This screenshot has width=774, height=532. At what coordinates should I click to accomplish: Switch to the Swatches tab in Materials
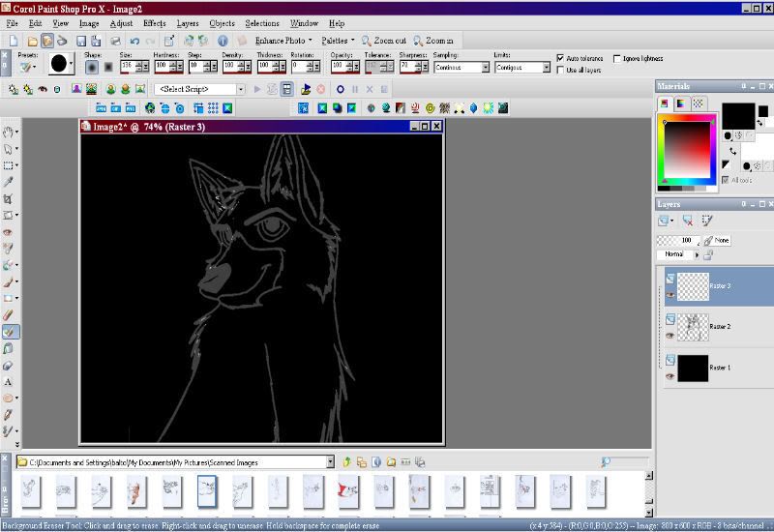coord(698,103)
